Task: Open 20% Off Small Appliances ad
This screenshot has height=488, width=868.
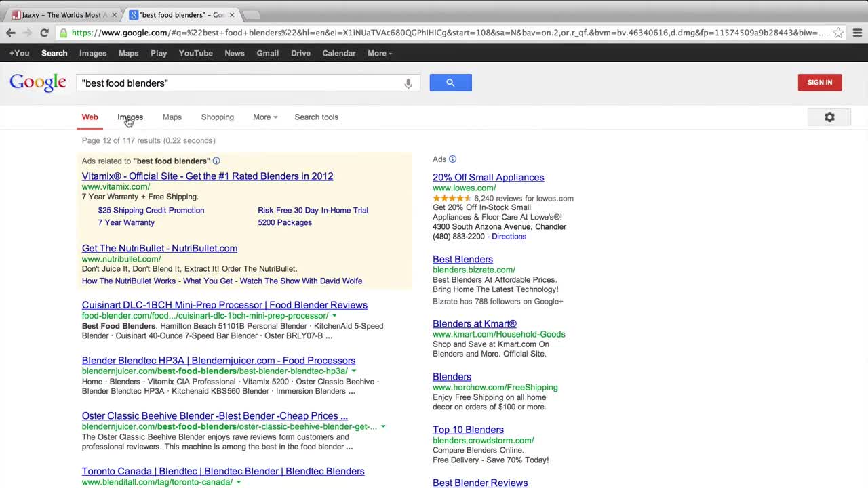Action: [x=488, y=178]
